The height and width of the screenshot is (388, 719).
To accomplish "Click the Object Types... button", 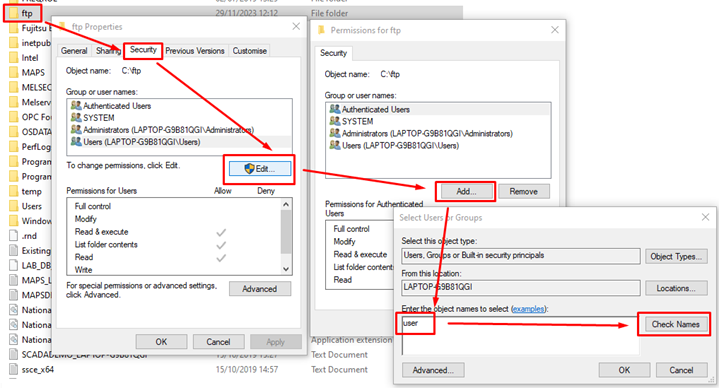I will point(676,256).
